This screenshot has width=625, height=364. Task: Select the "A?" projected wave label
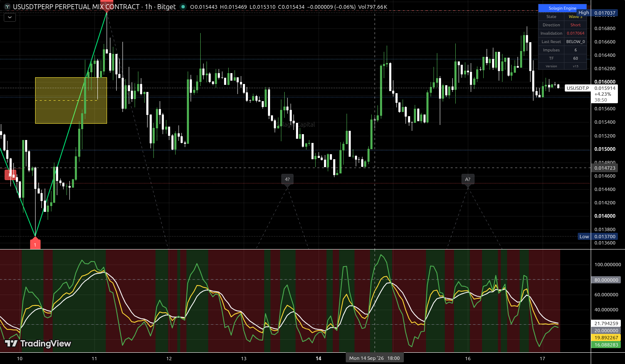468,179
